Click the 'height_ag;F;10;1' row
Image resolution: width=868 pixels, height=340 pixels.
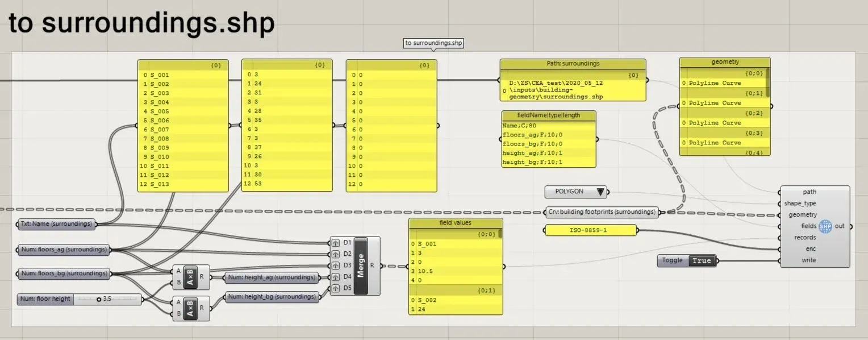(x=549, y=153)
